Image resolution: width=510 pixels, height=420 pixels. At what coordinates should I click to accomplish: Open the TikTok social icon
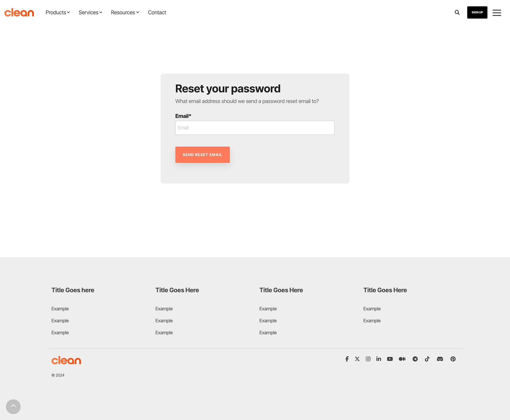coord(427,359)
